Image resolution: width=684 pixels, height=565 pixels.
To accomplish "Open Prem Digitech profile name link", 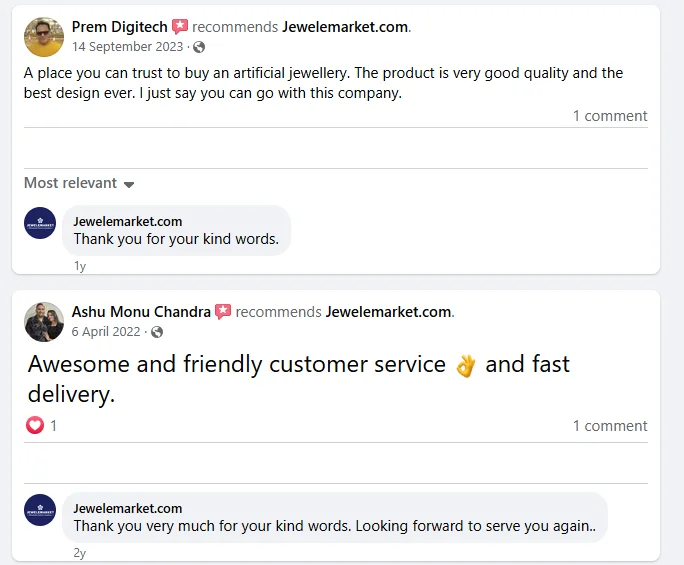I will click(120, 27).
